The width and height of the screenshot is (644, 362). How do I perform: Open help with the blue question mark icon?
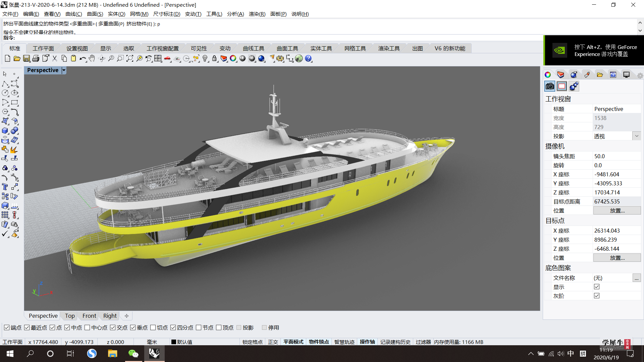308,59
